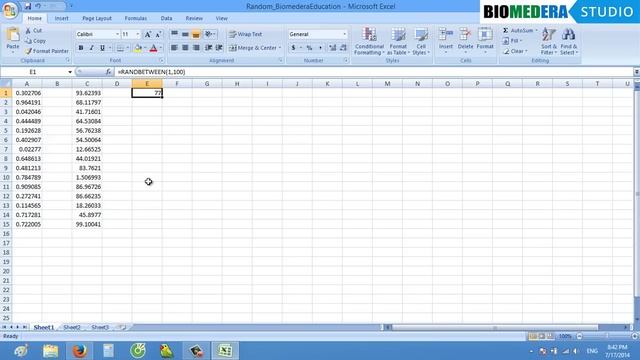This screenshot has width=640, height=360.
Task: Open Format as Table
Action: coord(398,41)
